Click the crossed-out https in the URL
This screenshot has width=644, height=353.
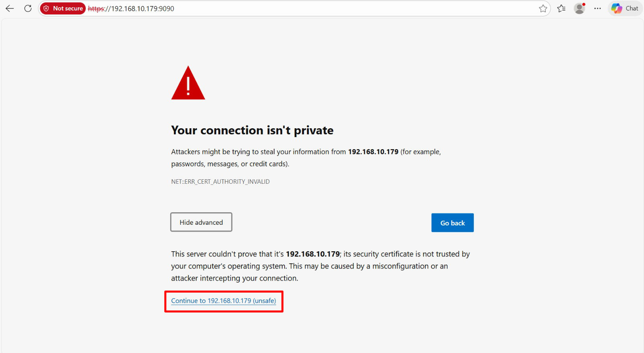pyautogui.click(x=96, y=8)
